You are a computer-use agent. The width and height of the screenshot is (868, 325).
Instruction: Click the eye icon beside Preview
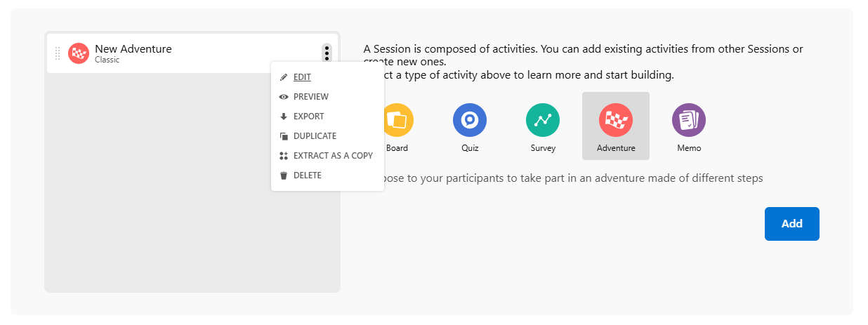[x=284, y=97]
